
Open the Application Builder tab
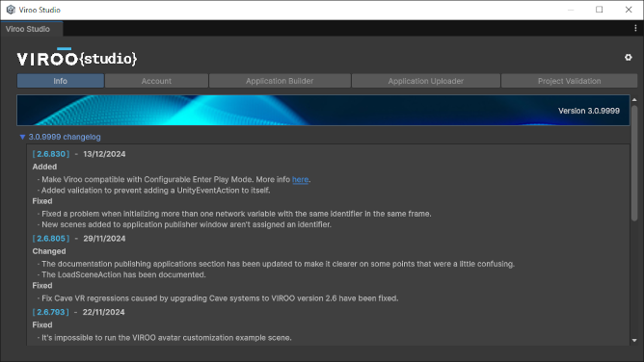coord(280,81)
